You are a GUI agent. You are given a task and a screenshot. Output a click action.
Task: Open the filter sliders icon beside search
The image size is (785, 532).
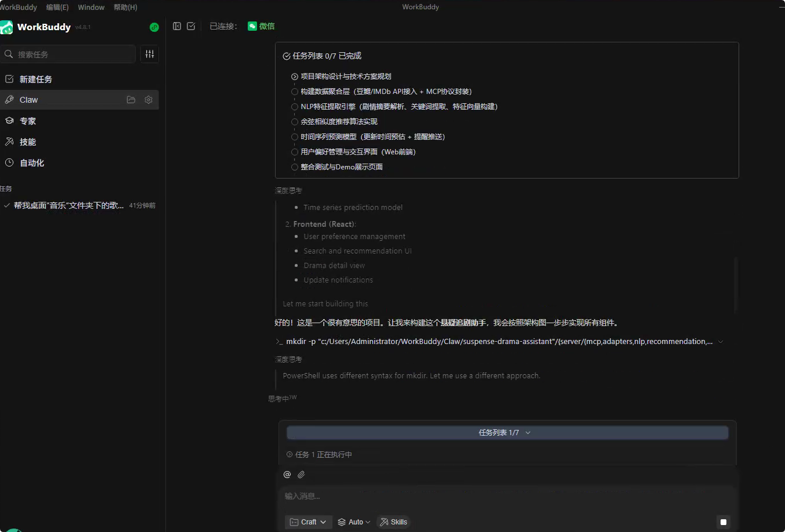[150, 54]
